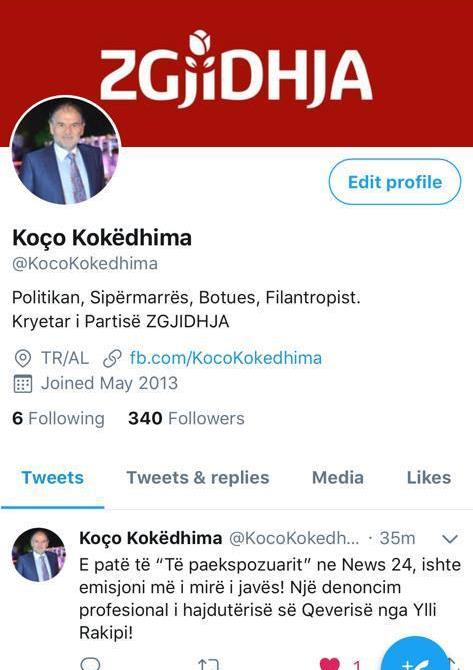
Task: Expand the tweet options chevron
Action: (x=450, y=538)
